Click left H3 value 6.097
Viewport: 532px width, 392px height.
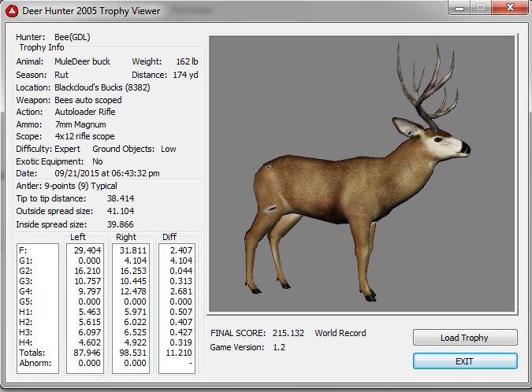tap(90, 332)
